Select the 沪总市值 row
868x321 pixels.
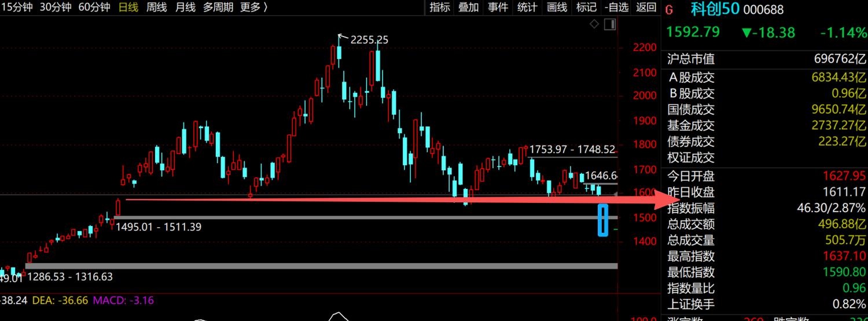766,59
